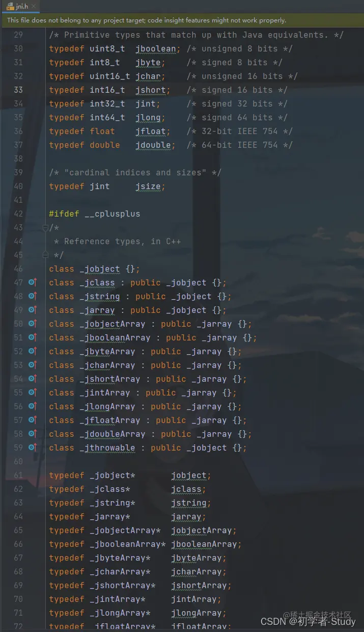
Task: Click the gutter icon beside _jbyteArray class
Action: click(33, 351)
